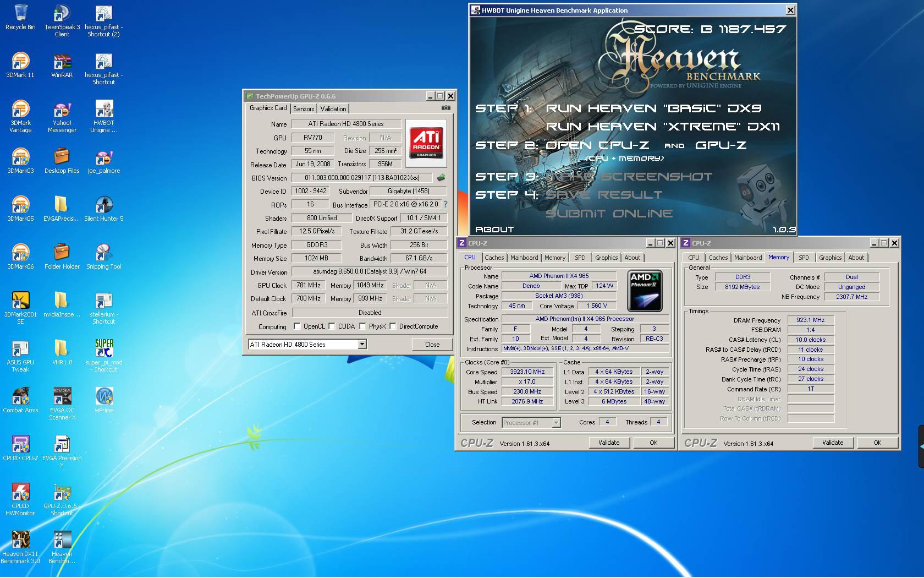
Task: Click OK in right CPU-Z window
Action: click(877, 443)
